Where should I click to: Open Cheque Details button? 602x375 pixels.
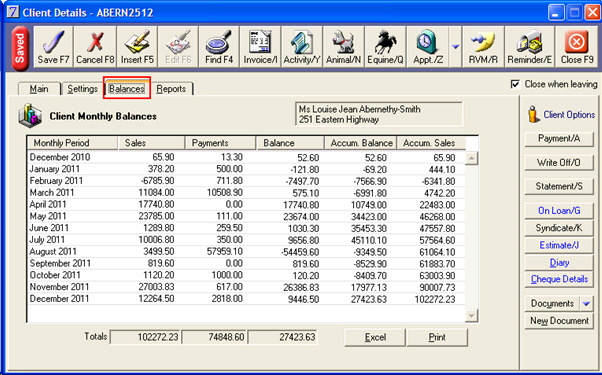(559, 279)
